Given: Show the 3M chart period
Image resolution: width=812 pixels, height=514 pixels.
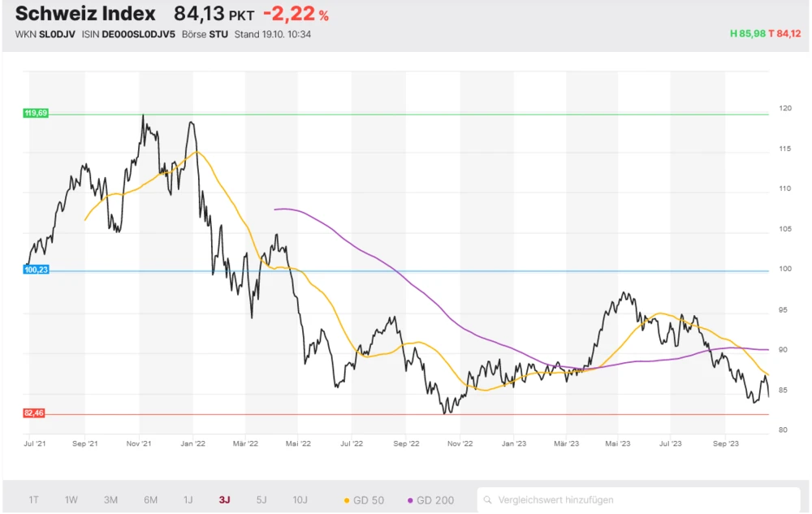Looking at the screenshot, I should tap(111, 500).
